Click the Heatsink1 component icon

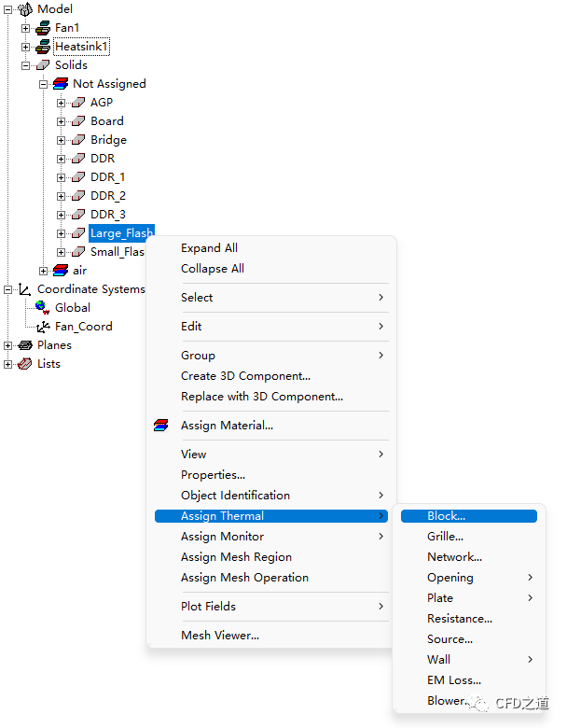tap(43, 47)
